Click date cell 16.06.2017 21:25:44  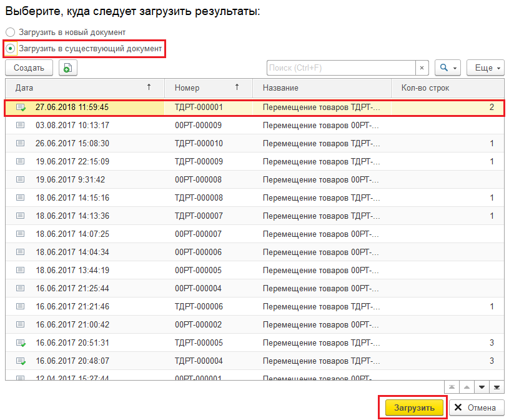tap(72, 288)
